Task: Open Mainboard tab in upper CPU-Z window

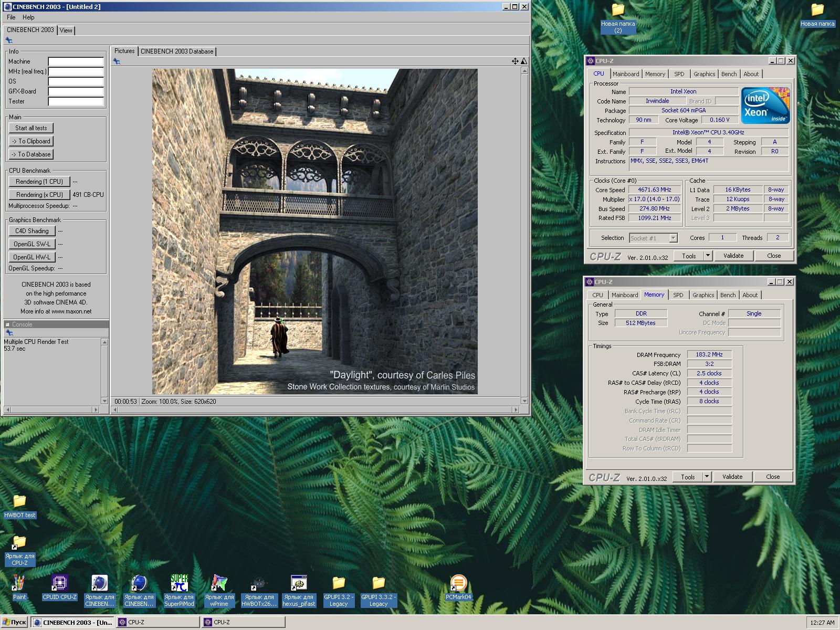Action: pyautogui.click(x=626, y=74)
